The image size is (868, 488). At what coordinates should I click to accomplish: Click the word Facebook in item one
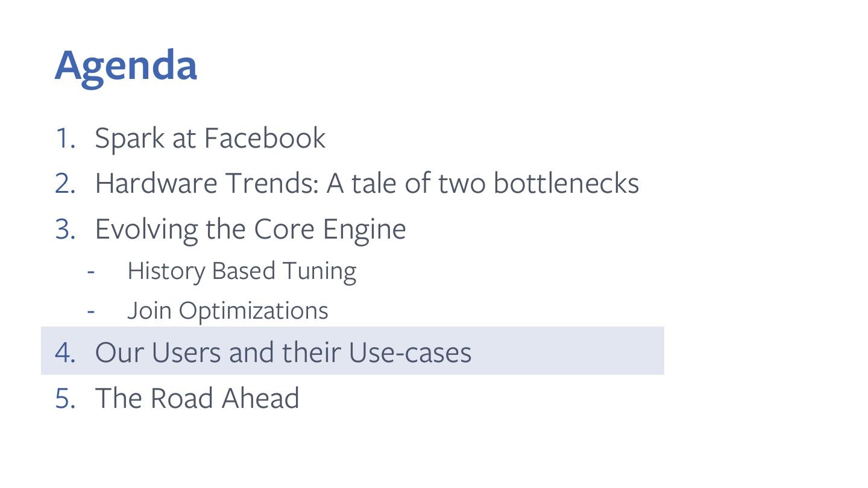point(265,138)
